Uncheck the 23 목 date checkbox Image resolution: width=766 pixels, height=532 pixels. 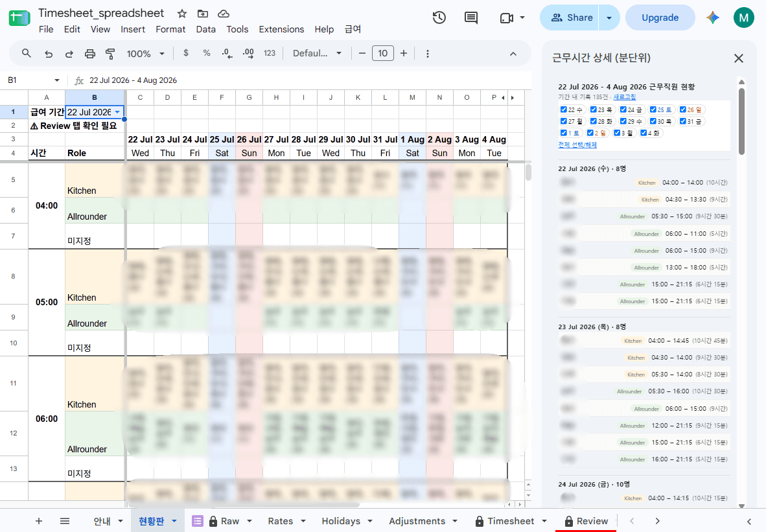pos(593,110)
